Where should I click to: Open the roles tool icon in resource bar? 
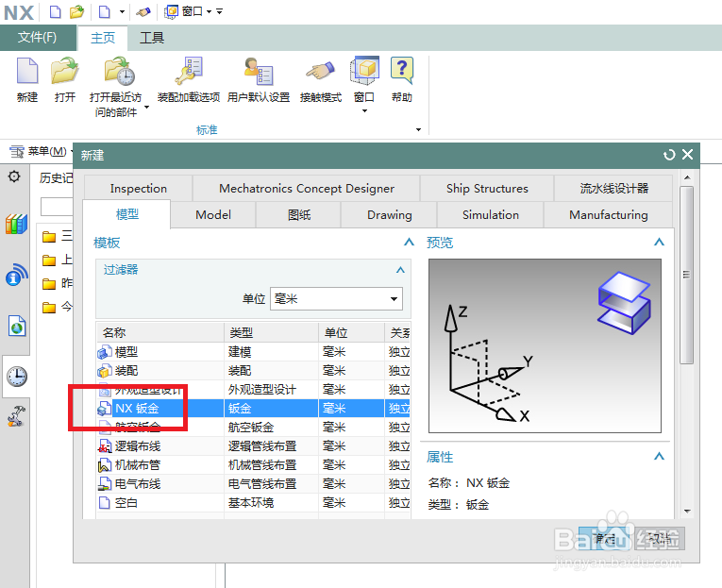pos(16,416)
